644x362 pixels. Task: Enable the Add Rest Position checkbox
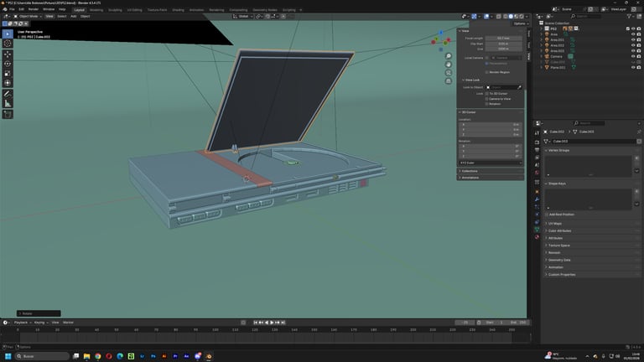tap(547, 215)
